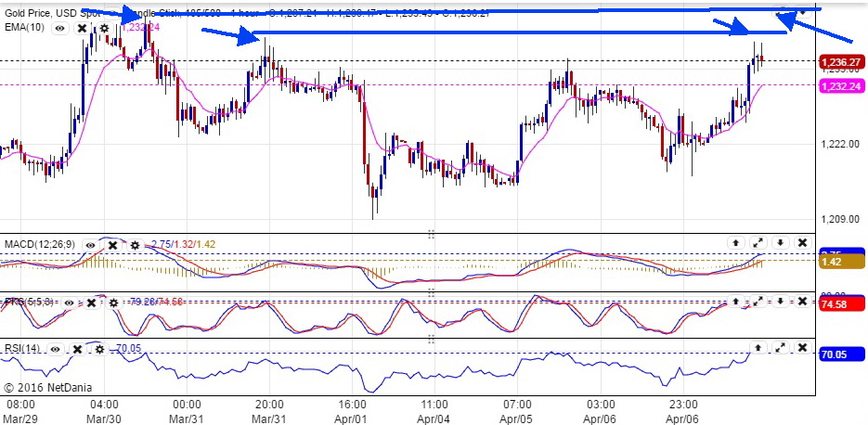Toggle visibility of the EMA(10) overlay
This screenshot has width=868, height=425.
(60, 28)
